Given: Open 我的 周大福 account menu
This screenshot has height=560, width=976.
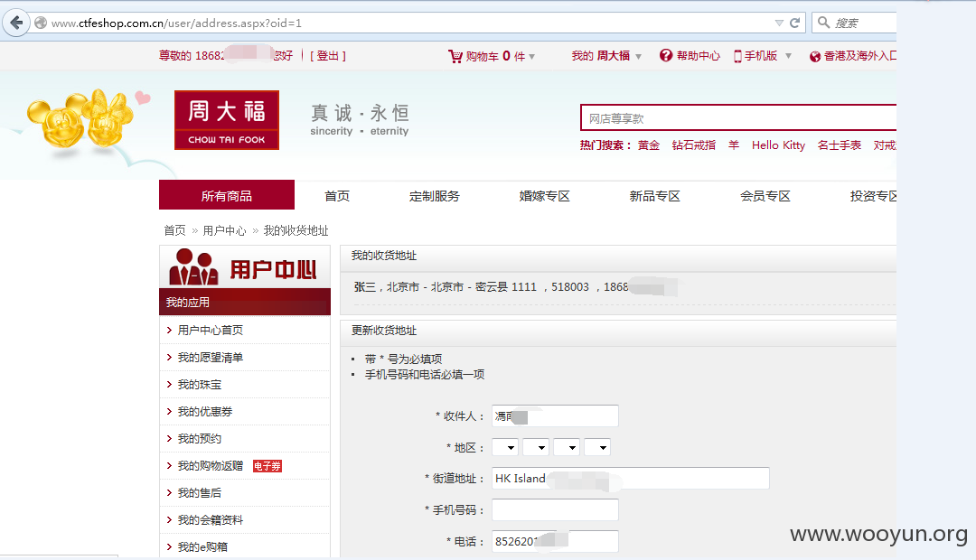Looking at the screenshot, I should coord(601,56).
